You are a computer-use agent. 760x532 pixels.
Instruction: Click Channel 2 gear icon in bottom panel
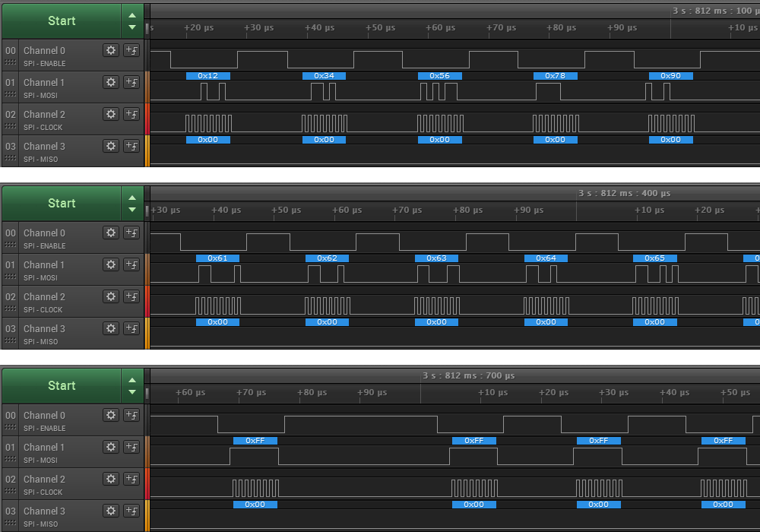[111, 479]
